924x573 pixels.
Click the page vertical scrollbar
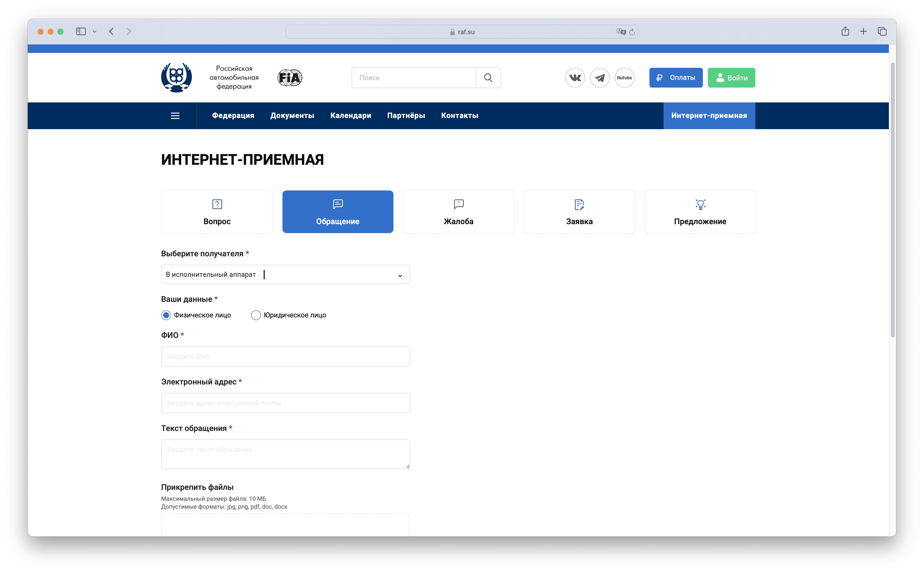pyautogui.click(x=893, y=200)
